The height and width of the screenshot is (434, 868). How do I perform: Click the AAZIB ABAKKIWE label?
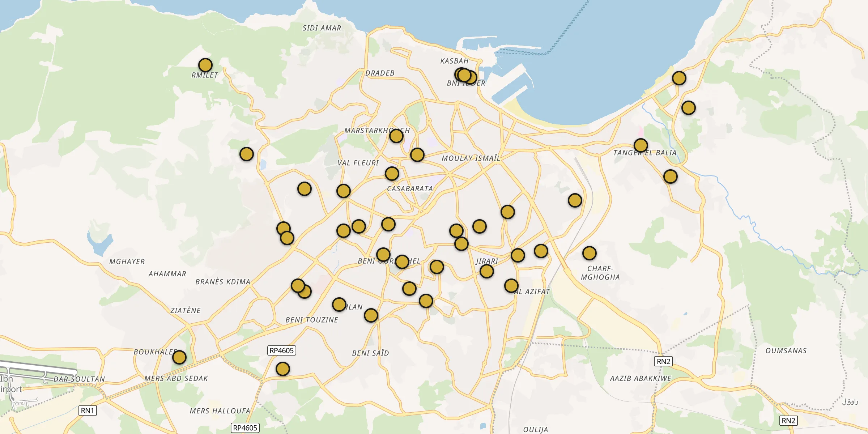click(x=641, y=378)
